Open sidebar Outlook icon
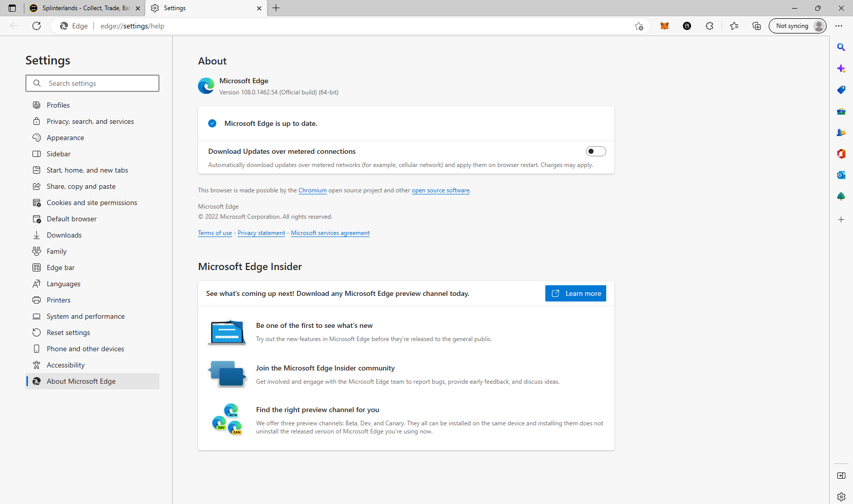 841,175
